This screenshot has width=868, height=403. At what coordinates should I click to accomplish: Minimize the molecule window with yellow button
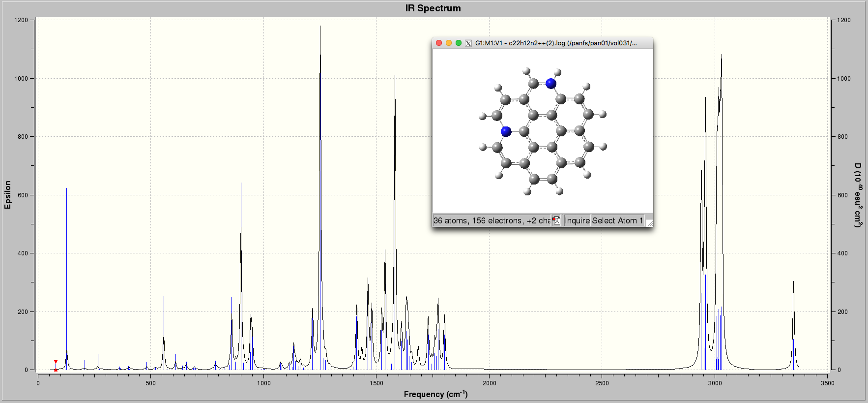pos(449,43)
